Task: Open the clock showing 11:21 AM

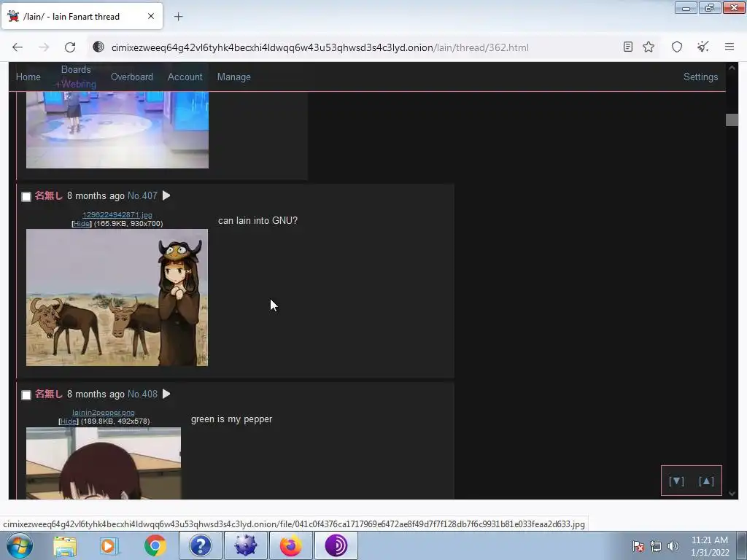Action: coord(710,546)
